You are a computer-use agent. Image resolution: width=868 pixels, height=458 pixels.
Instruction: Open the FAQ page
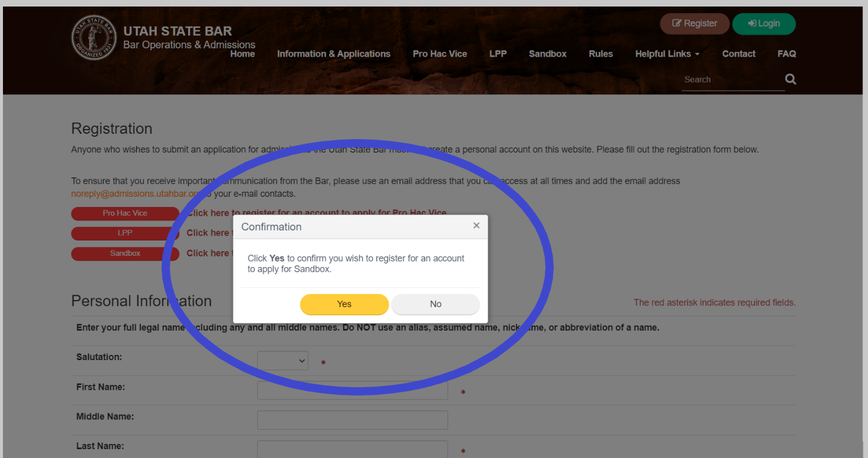pyautogui.click(x=787, y=54)
